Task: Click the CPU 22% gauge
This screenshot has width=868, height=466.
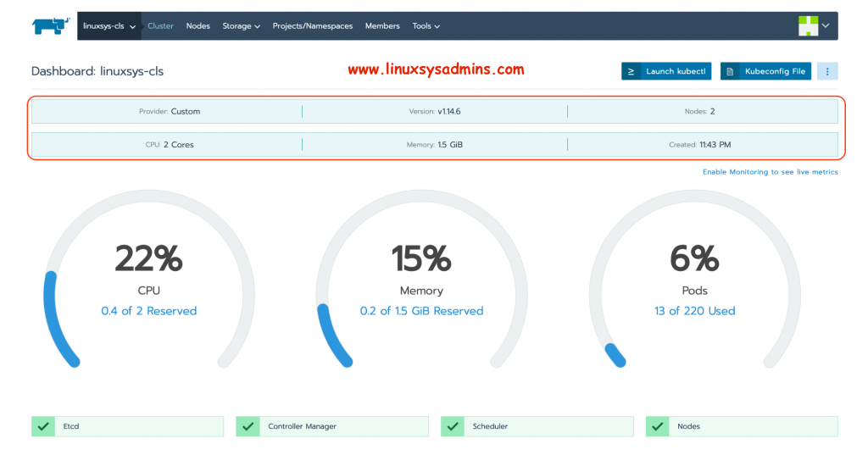Action: pos(149,280)
